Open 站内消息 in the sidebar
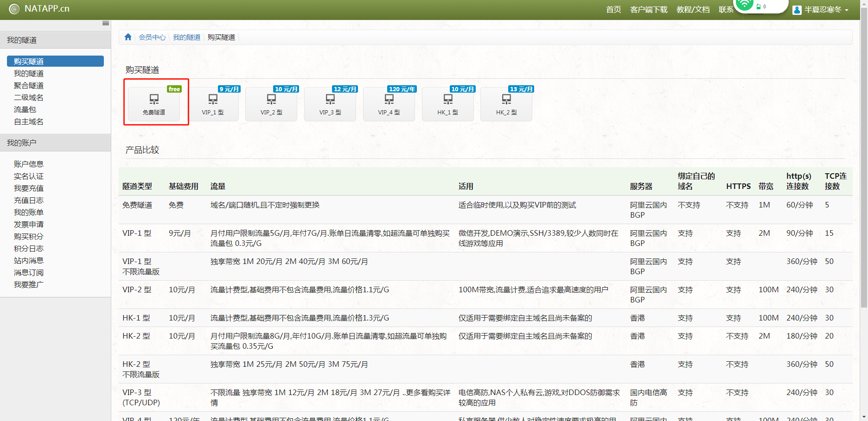868x421 pixels. click(29, 260)
